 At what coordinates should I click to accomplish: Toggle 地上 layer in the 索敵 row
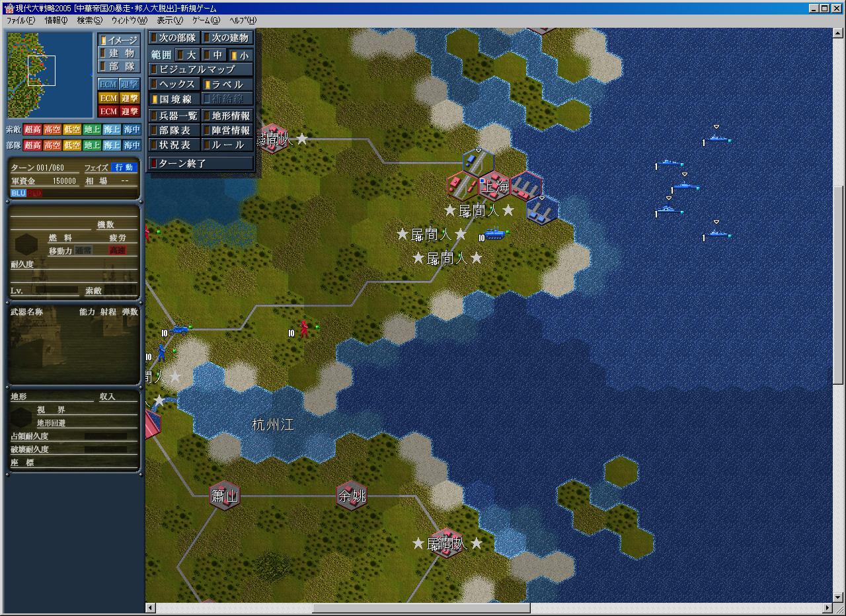tap(92, 130)
